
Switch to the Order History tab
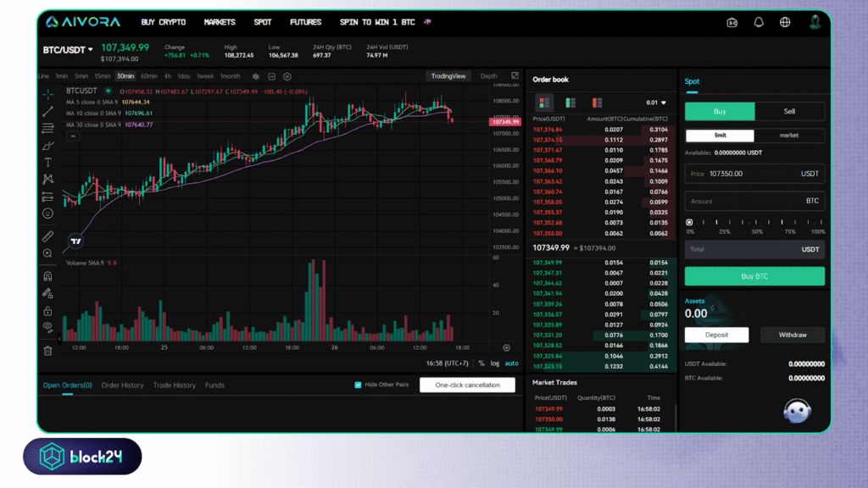tap(122, 385)
